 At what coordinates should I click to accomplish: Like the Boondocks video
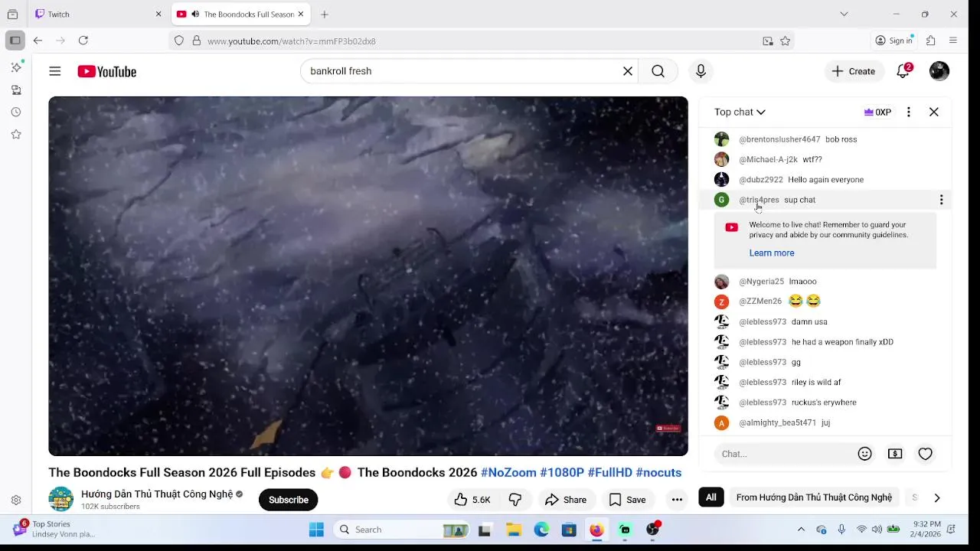pyautogui.click(x=472, y=500)
